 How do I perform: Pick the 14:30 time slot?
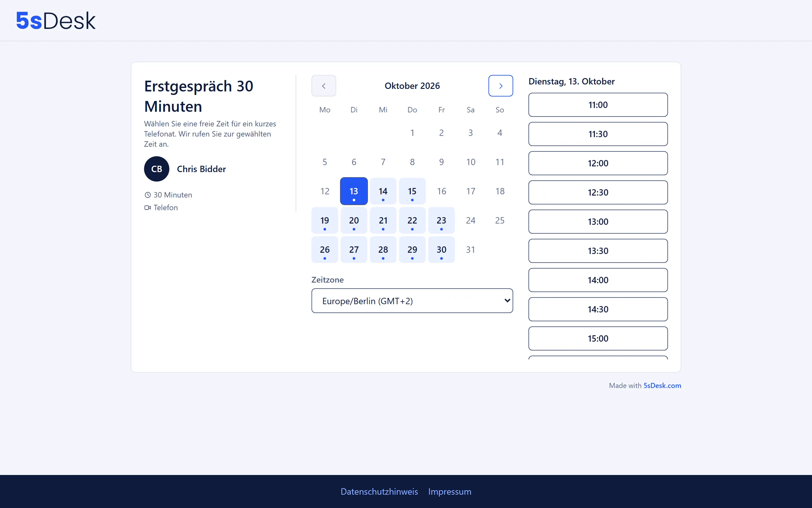(598, 310)
